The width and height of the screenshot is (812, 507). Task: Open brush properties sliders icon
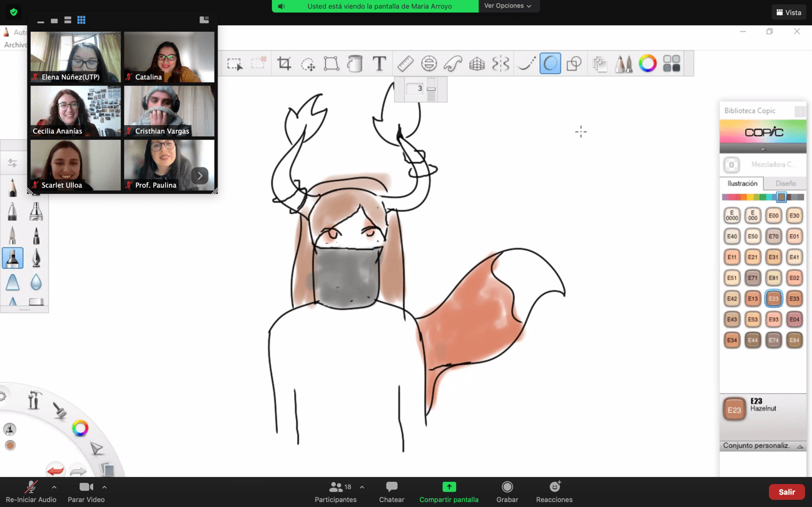point(12,164)
